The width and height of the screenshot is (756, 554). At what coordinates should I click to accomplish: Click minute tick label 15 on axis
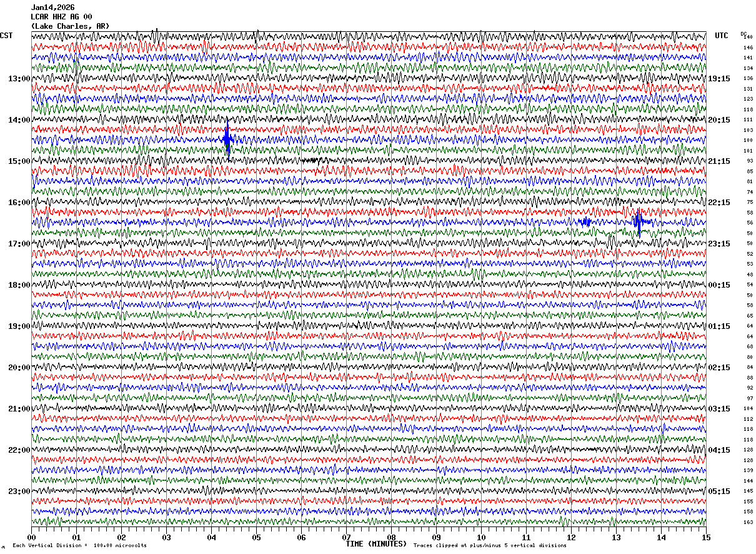click(705, 537)
